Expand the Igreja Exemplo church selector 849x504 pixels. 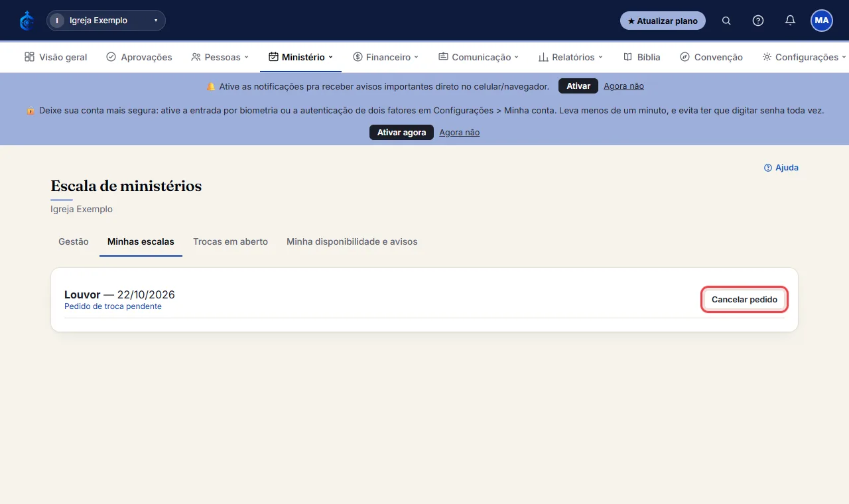point(106,21)
